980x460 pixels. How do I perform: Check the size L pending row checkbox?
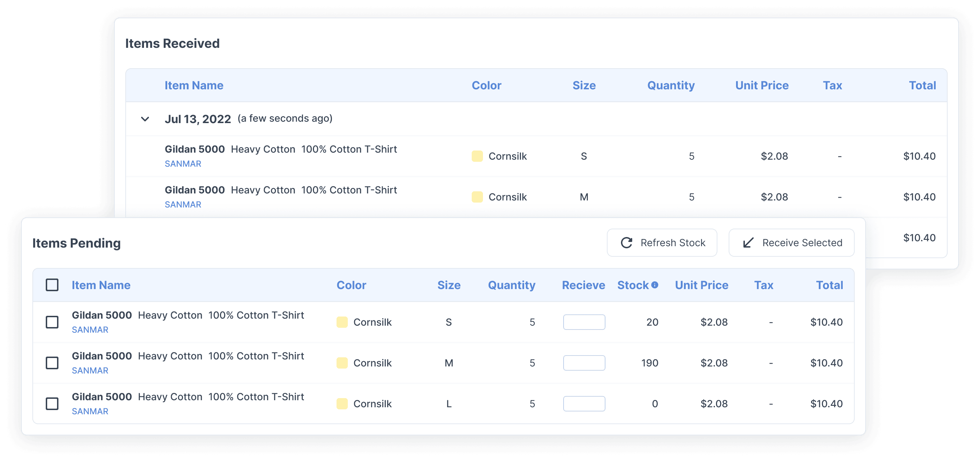tap(52, 403)
